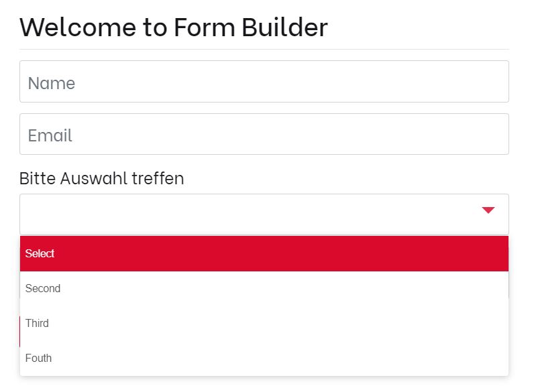This screenshot has width=536, height=392.
Task: Click the Name placeholder text
Action: (x=52, y=83)
